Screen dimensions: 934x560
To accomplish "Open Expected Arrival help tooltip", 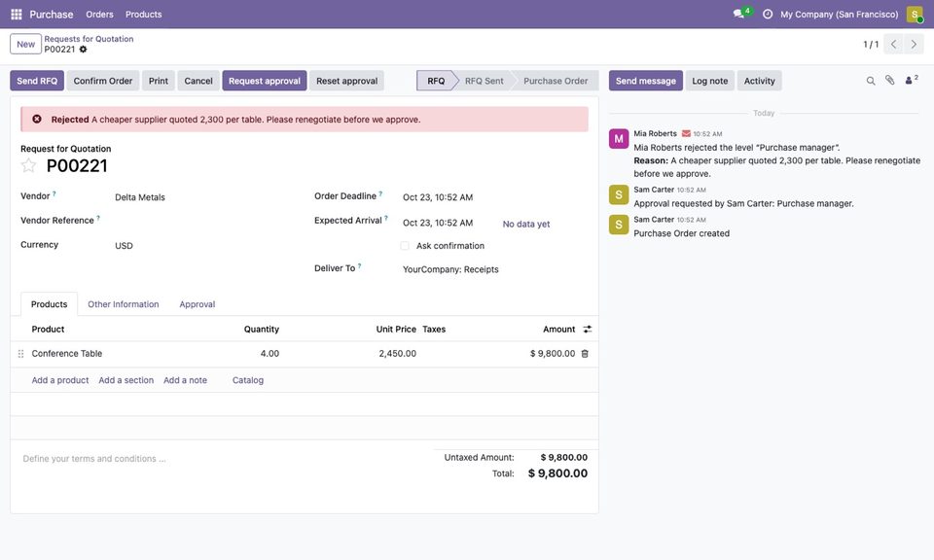I will click(386, 218).
